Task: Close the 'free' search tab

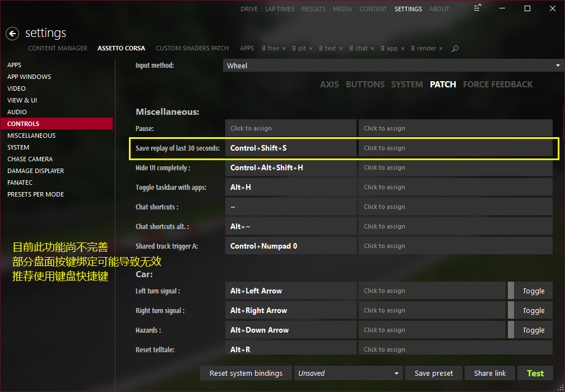Action: [284, 48]
